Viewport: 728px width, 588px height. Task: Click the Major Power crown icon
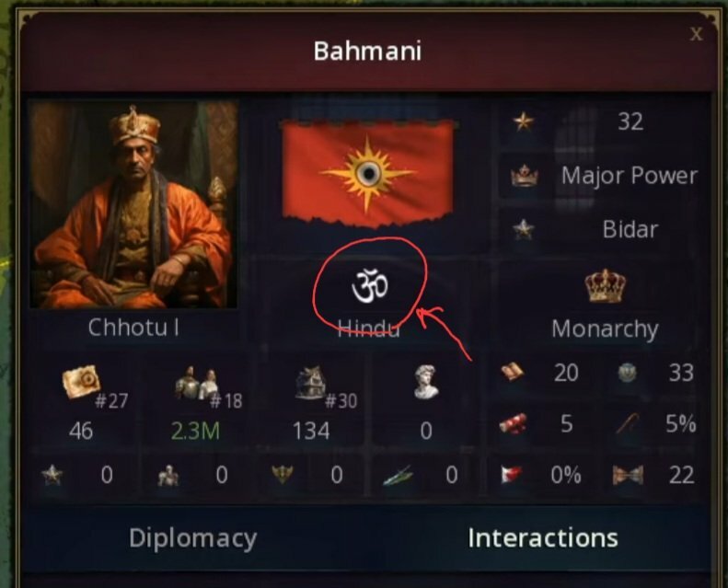click(525, 176)
